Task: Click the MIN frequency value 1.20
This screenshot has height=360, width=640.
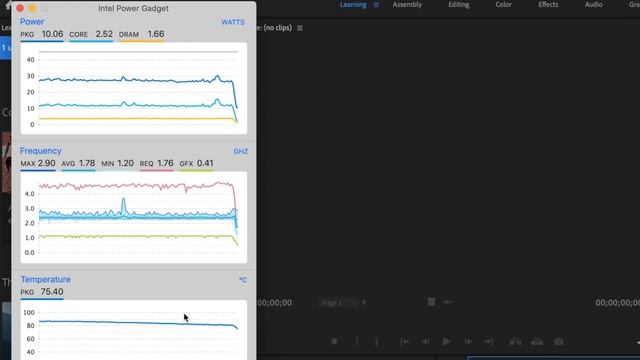Action: pyautogui.click(x=125, y=163)
